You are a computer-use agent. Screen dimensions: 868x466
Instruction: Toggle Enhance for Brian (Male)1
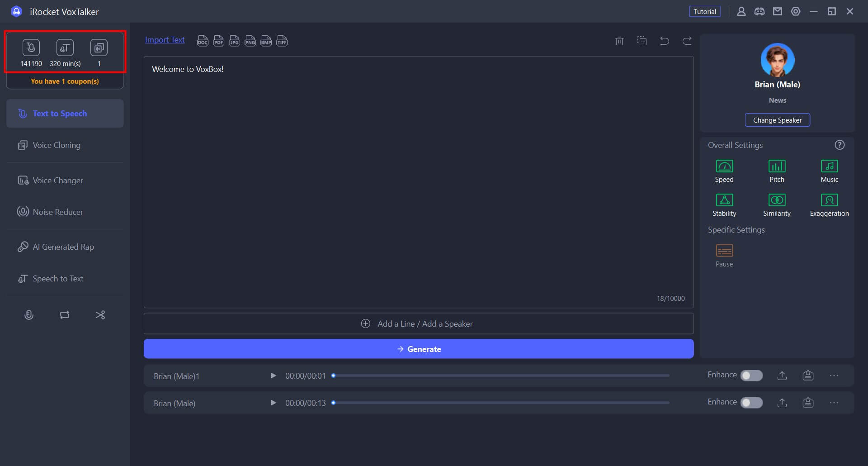tap(751, 376)
